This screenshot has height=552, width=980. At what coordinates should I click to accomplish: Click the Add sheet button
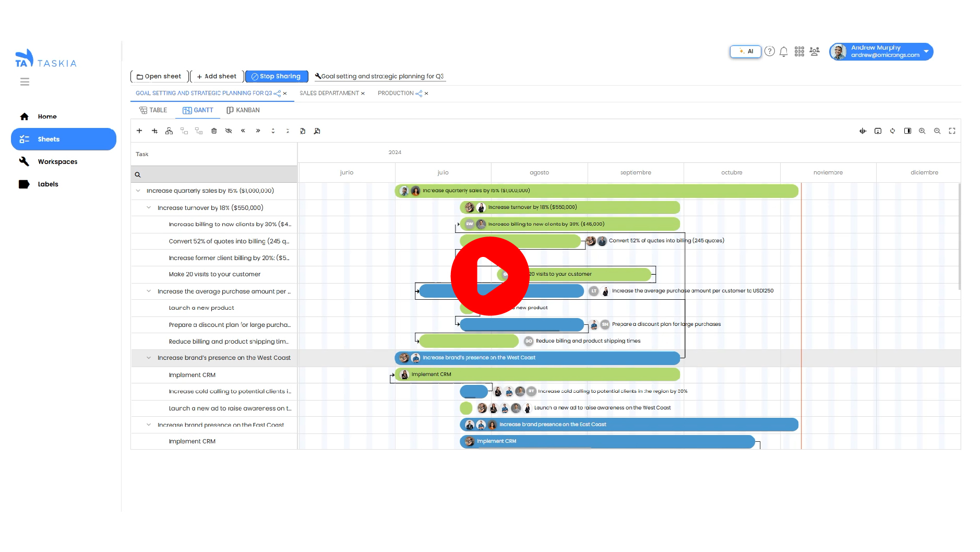217,76
